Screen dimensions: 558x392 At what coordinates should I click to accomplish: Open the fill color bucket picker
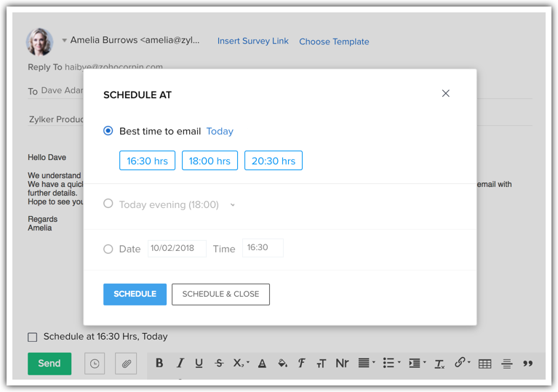point(282,363)
